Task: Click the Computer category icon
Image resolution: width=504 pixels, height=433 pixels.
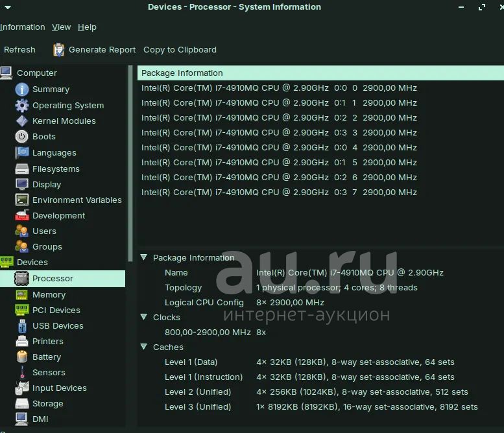Action: tap(6, 73)
